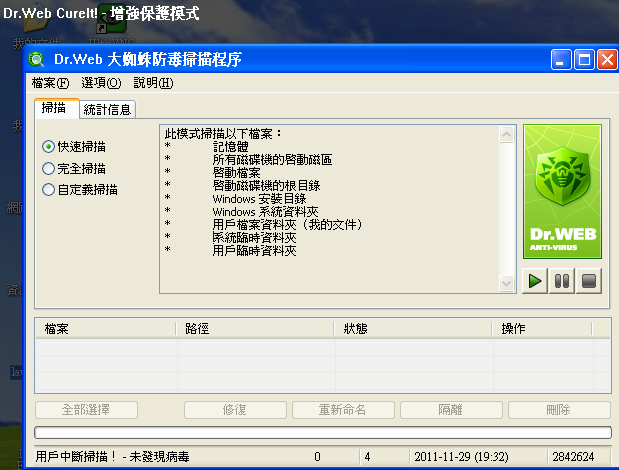
Task: Click the 2842624 value in status bar
Action: click(573, 457)
